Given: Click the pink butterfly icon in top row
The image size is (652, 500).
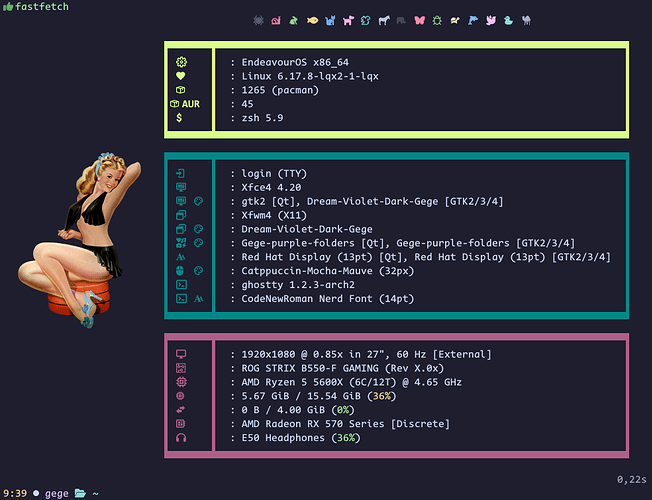Looking at the screenshot, I should pos(419,19).
